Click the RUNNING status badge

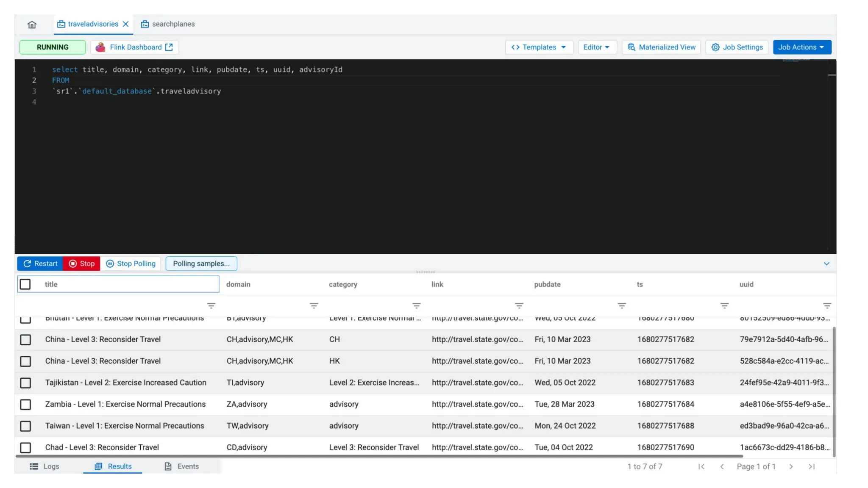point(53,47)
